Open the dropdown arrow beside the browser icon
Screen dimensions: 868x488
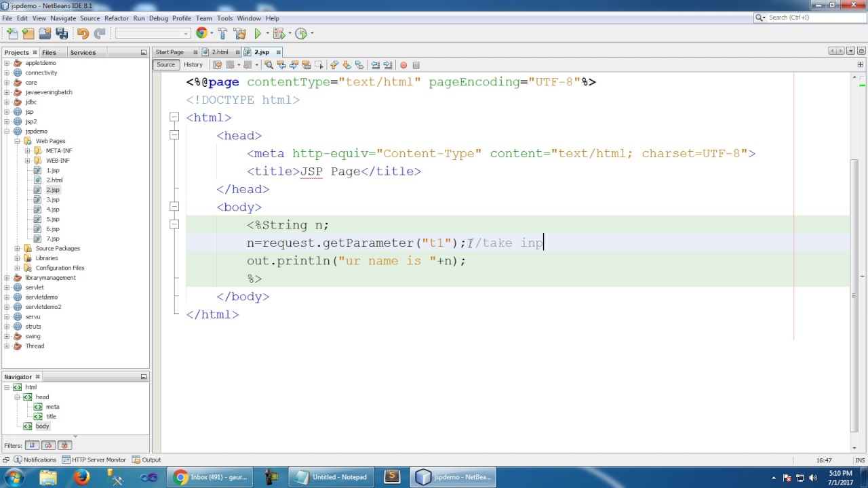(x=212, y=33)
